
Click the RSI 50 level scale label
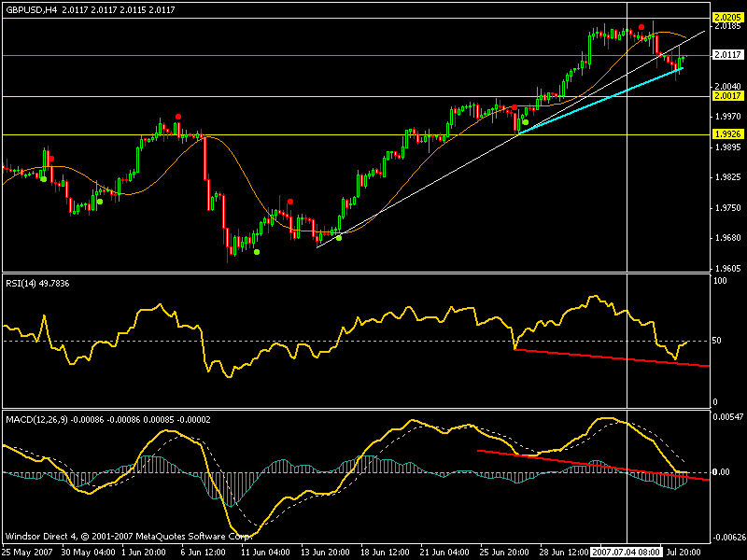pos(717,341)
